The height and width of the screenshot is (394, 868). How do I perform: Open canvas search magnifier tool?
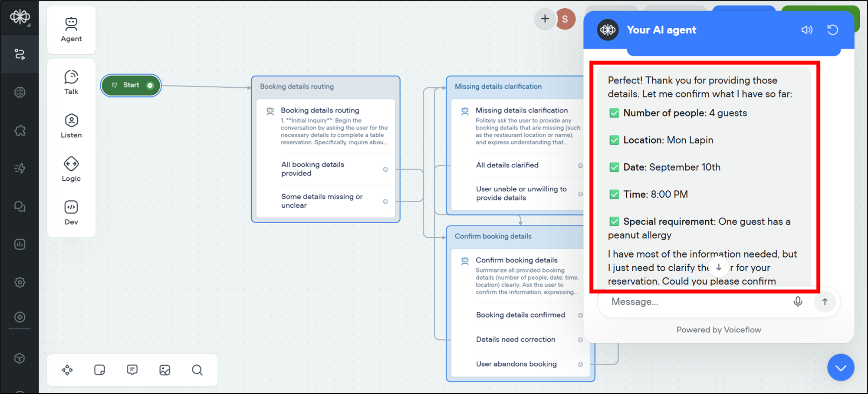(197, 370)
